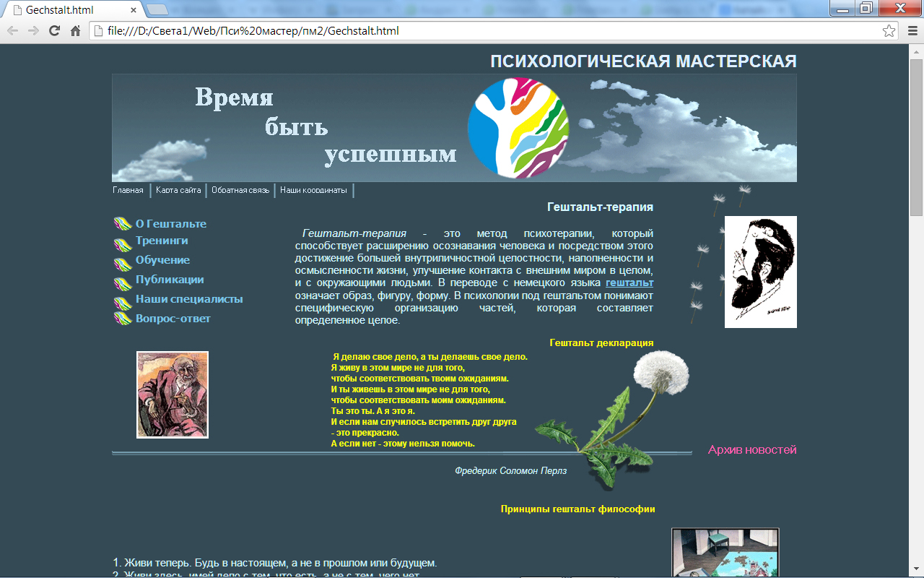924x578 pixels.
Task: Bookmark this page with the star icon
Action: pos(889,31)
